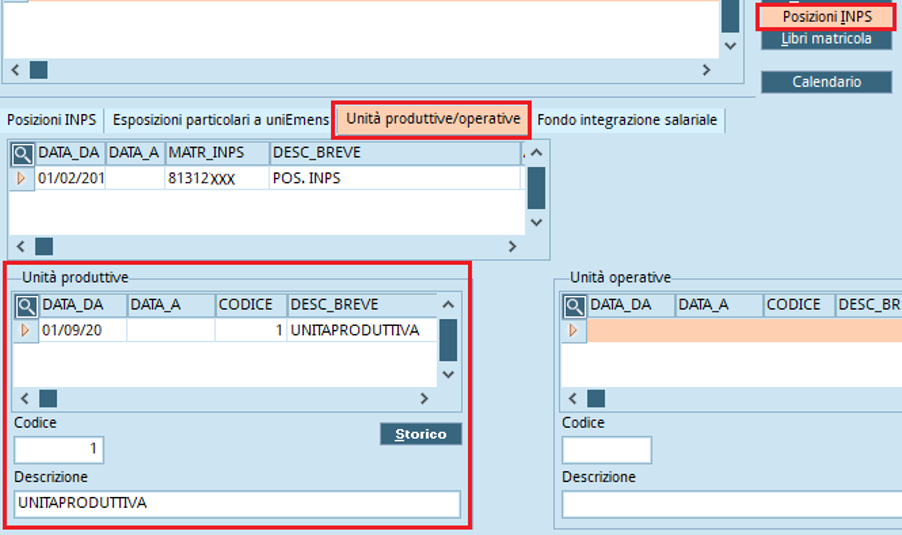Select date cell 01/02/201

pyautogui.click(x=70, y=178)
